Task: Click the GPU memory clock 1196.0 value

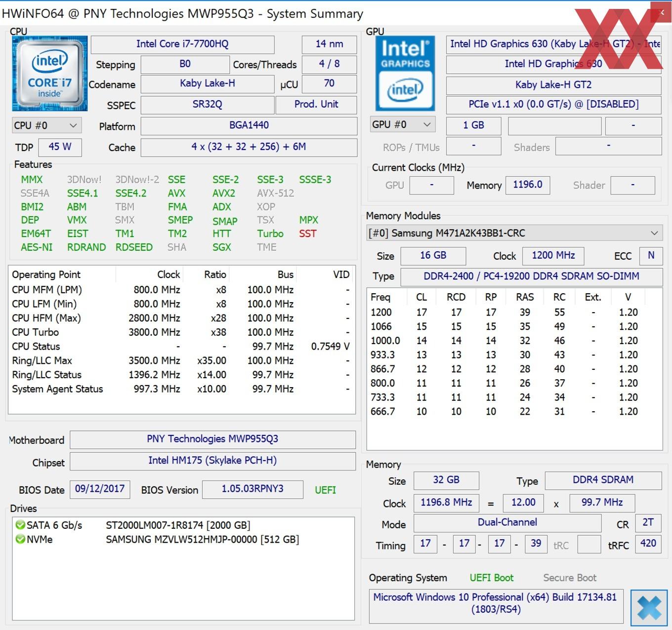Action: [x=527, y=185]
